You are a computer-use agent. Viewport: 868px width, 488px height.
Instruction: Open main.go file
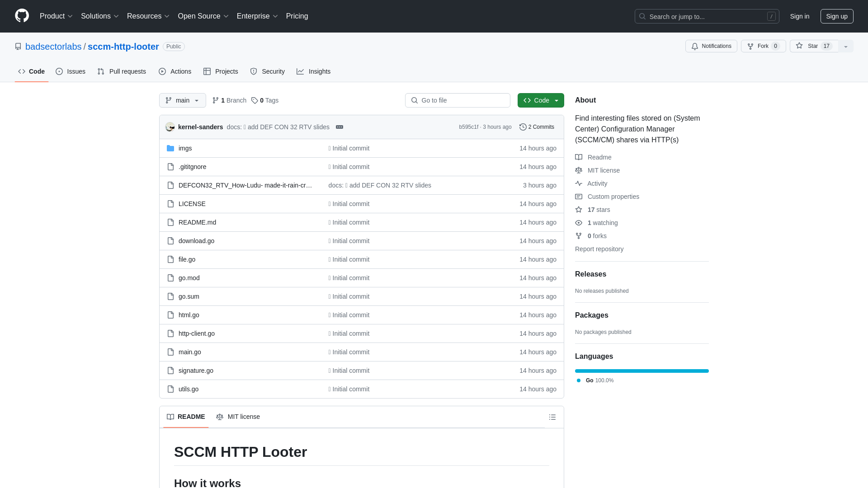[189, 352]
